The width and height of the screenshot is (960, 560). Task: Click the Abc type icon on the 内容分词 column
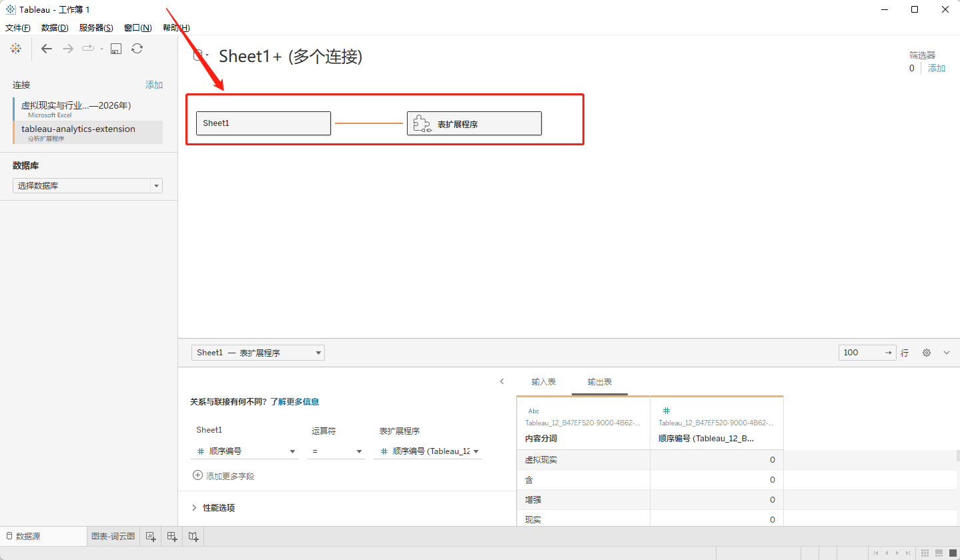tap(534, 411)
